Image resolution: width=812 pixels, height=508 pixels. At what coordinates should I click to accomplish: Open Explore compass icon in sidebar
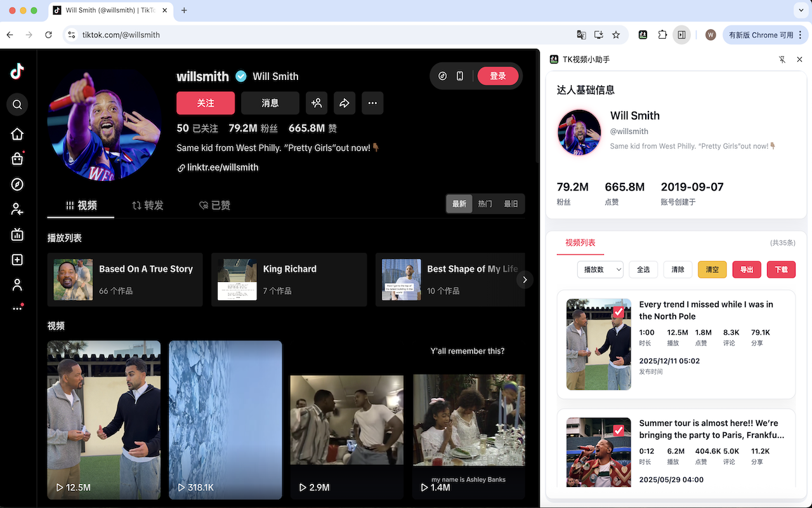[x=17, y=184]
